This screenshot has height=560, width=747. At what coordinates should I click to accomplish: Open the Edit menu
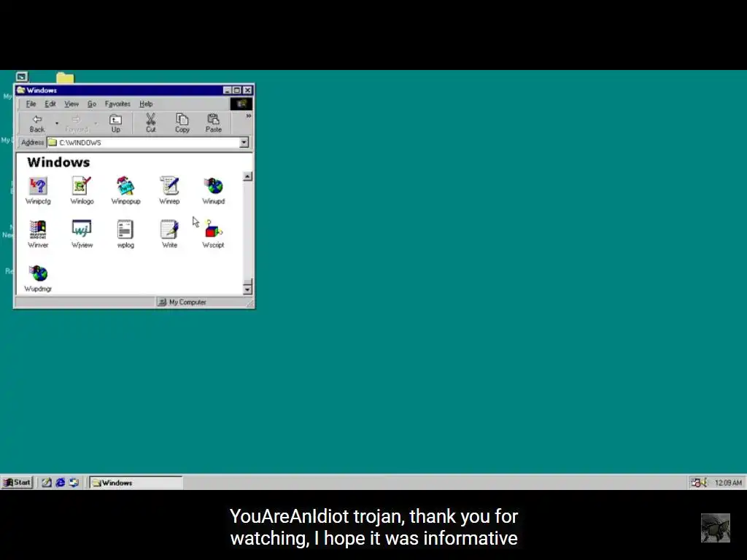tap(50, 104)
